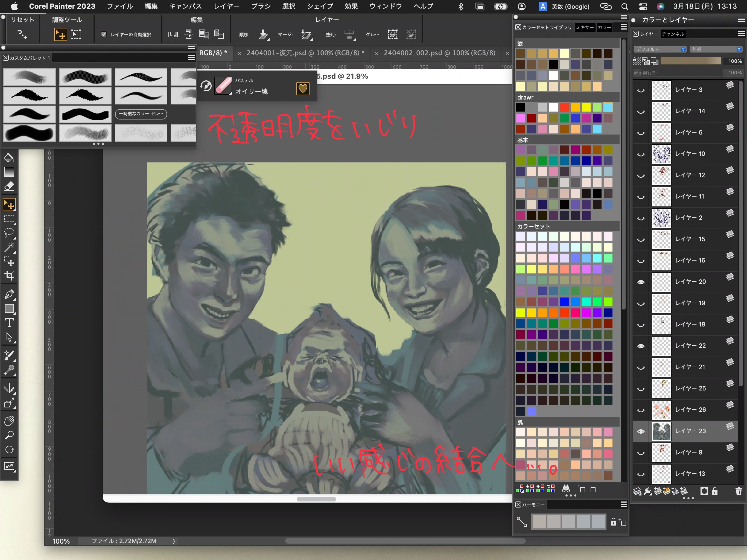Select the Transform tool in the property bar
This screenshot has width=747, height=560.
pyautogui.click(x=76, y=34)
